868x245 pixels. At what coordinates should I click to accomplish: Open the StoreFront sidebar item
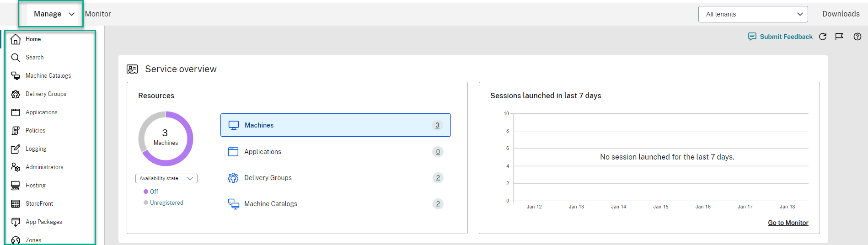[x=39, y=204]
